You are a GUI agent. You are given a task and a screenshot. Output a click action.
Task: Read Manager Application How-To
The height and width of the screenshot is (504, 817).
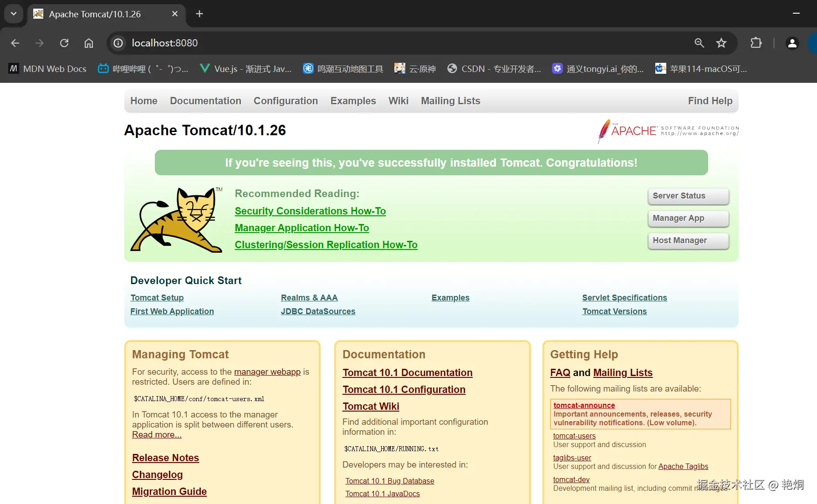tap(301, 228)
